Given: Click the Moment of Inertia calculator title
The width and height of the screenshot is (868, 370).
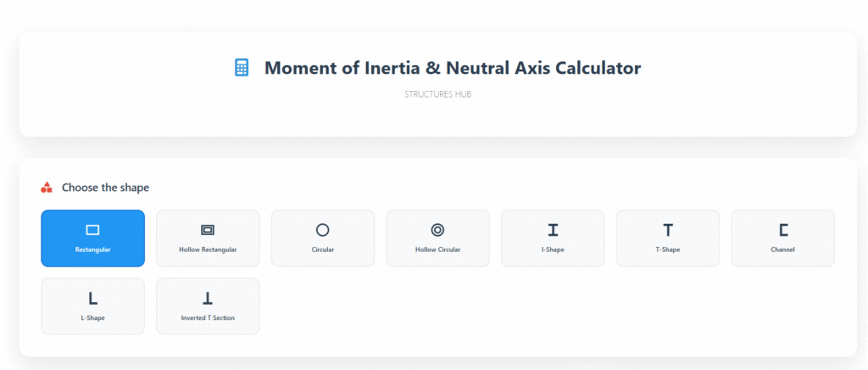Looking at the screenshot, I should point(453,68).
